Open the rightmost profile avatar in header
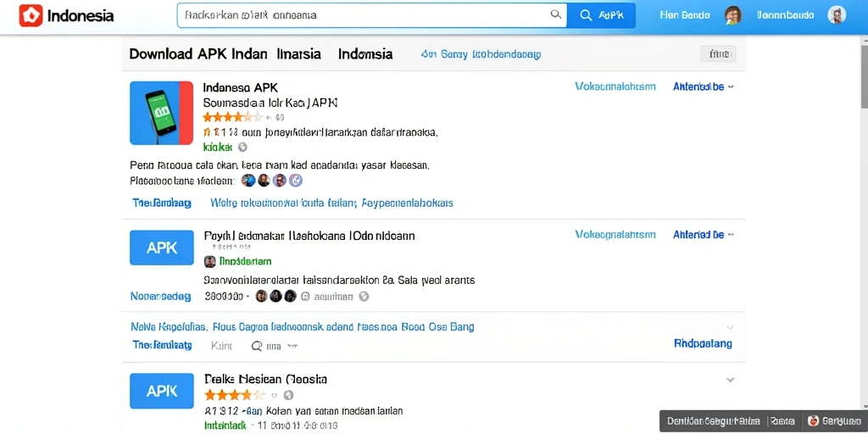 pyautogui.click(x=837, y=15)
